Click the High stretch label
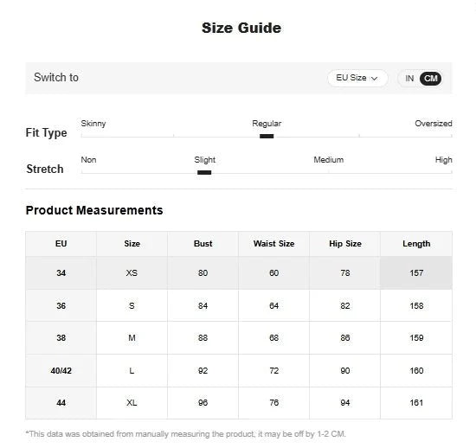The width and height of the screenshot is (476, 448). pyautogui.click(x=443, y=160)
